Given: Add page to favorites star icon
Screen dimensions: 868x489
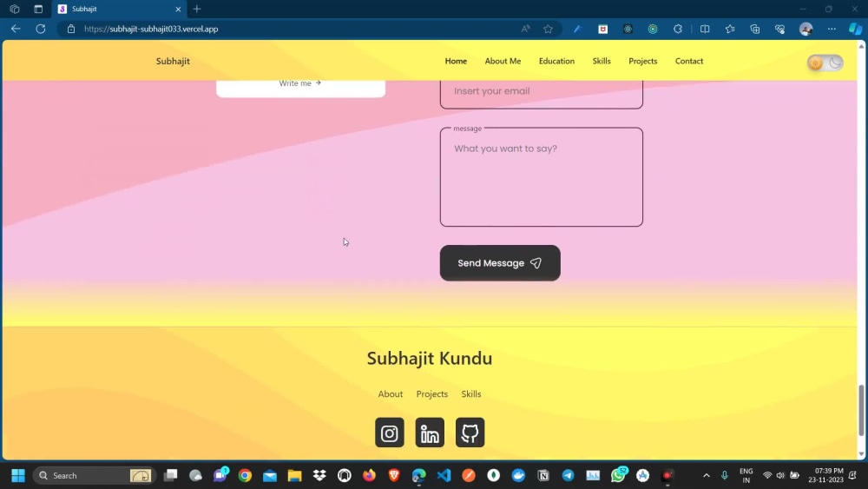Looking at the screenshot, I should pyautogui.click(x=548, y=29).
